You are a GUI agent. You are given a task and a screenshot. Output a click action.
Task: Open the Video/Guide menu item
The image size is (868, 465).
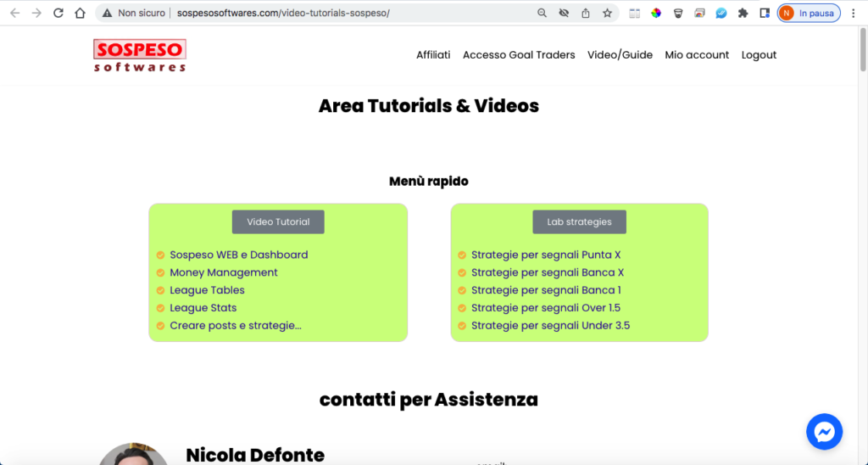pyautogui.click(x=620, y=55)
